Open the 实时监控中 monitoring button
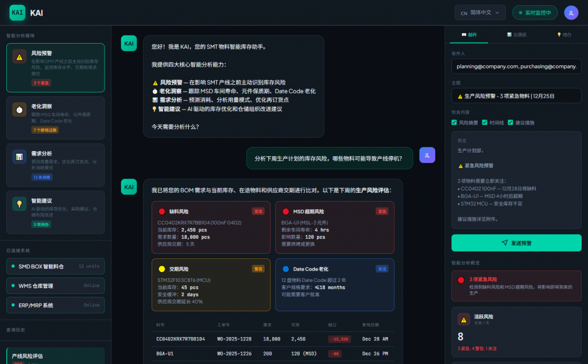Screen dimensions: 588x364 pyautogui.click(x=535, y=12)
